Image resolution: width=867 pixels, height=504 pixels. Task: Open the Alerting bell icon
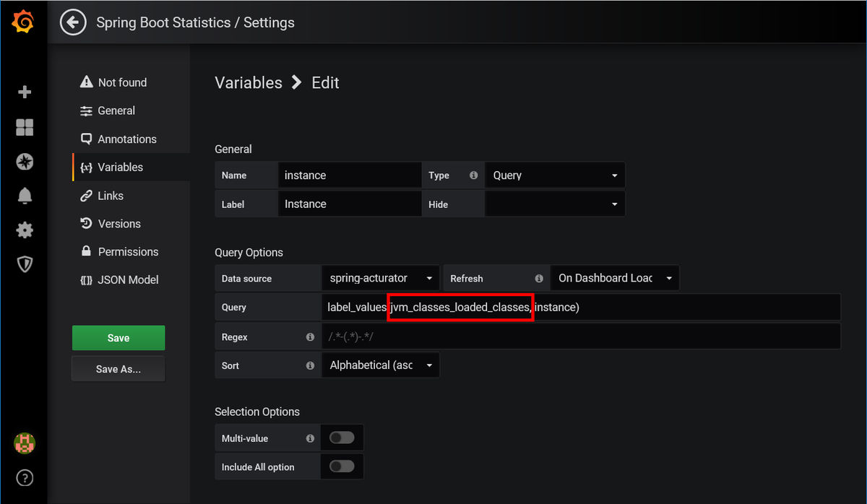tap(25, 196)
